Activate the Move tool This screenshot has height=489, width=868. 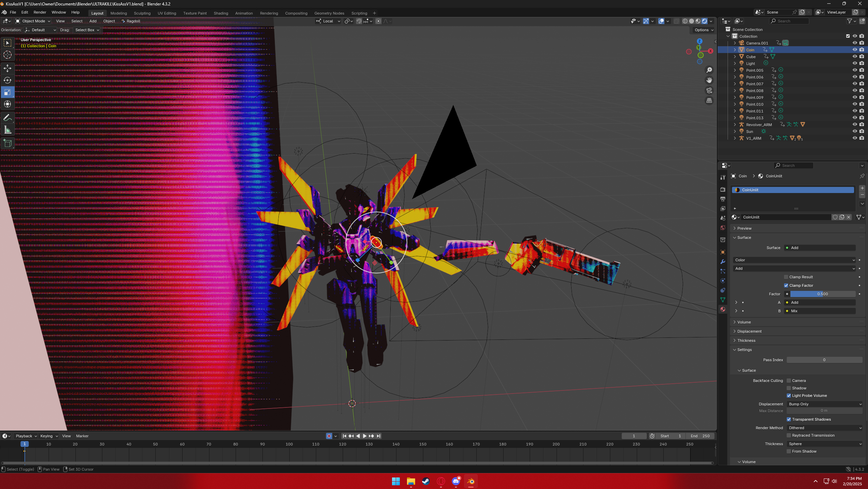coord(7,68)
